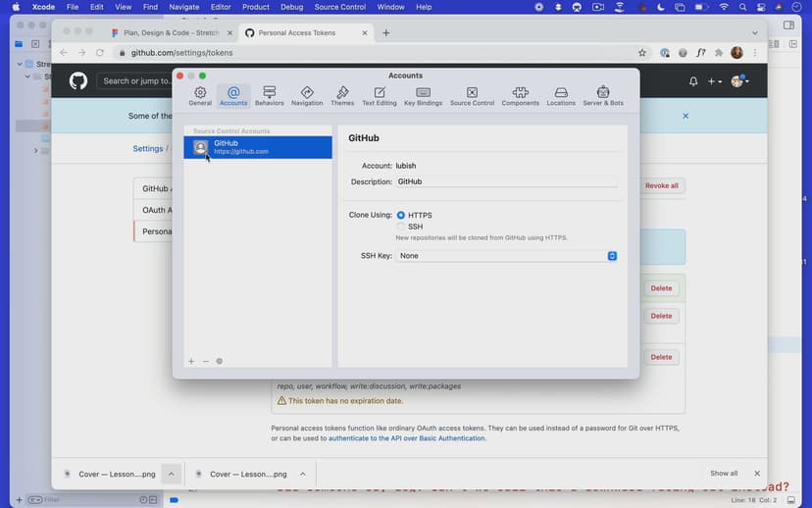Viewport: 812px width, 508px height.
Task: Open Components preferences pane
Action: click(520, 95)
